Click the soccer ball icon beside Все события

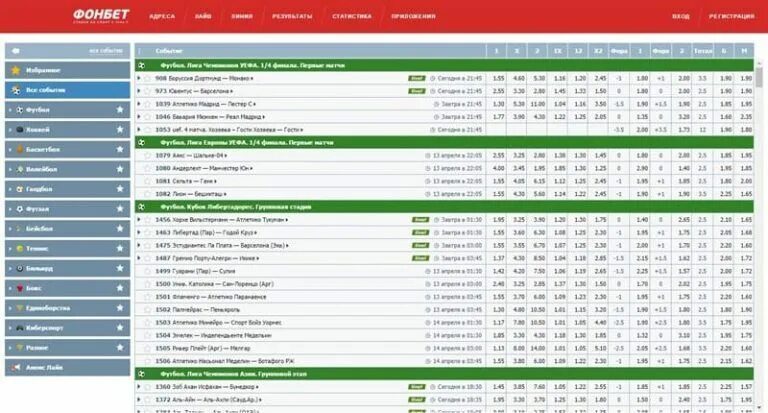pyautogui.click(x=16, y=90)
